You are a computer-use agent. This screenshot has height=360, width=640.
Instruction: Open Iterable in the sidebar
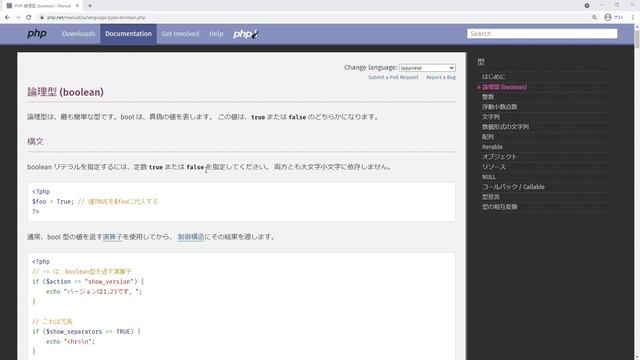tap(492, 147)
